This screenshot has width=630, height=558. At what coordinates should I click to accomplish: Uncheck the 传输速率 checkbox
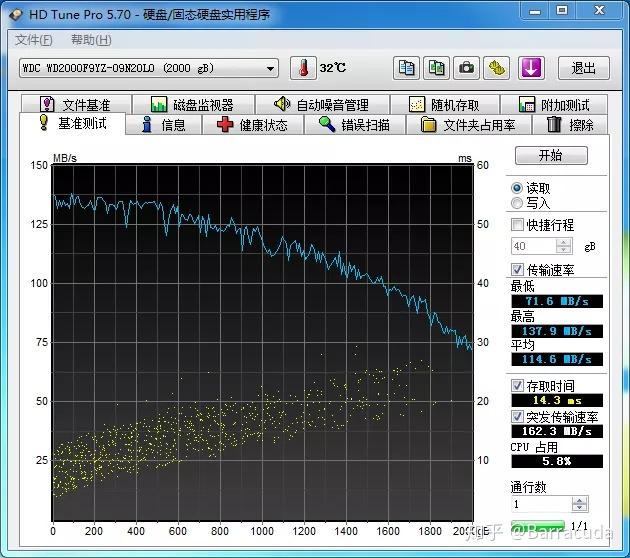point(517,270)
